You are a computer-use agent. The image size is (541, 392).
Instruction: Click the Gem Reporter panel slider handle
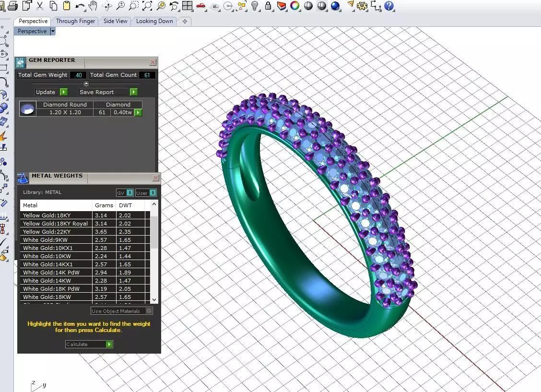click(86, 83)
